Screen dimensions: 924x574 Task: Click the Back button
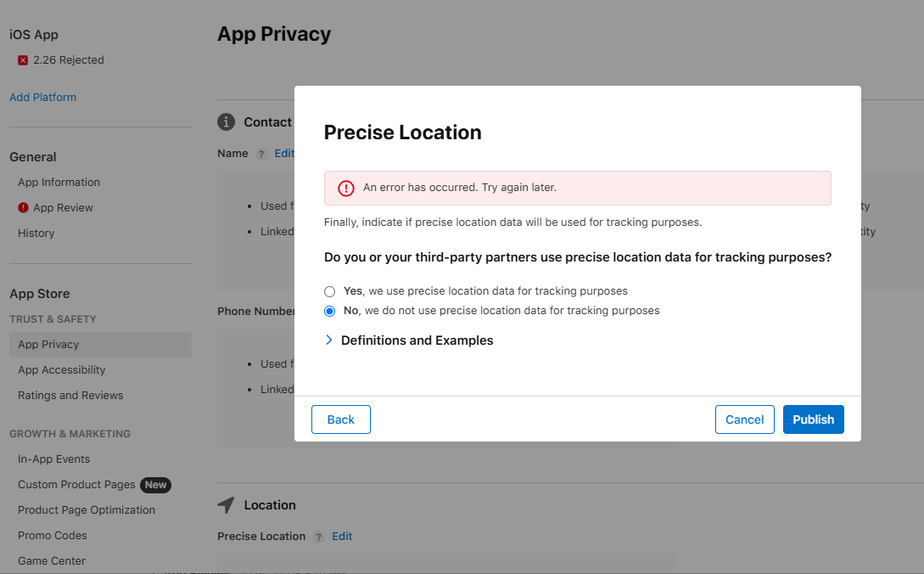pyautogui.click(x=341, y=419)
